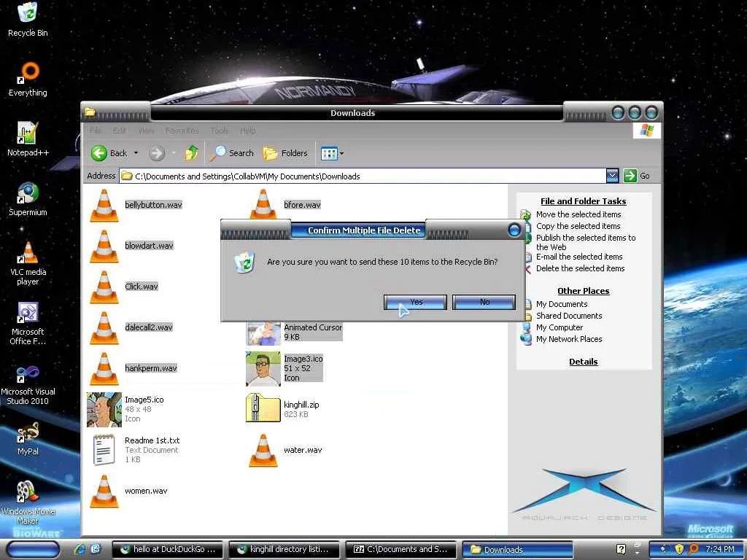Select the Animated Cursor file thumbnail
747x560 pixels.
(263, 333)
